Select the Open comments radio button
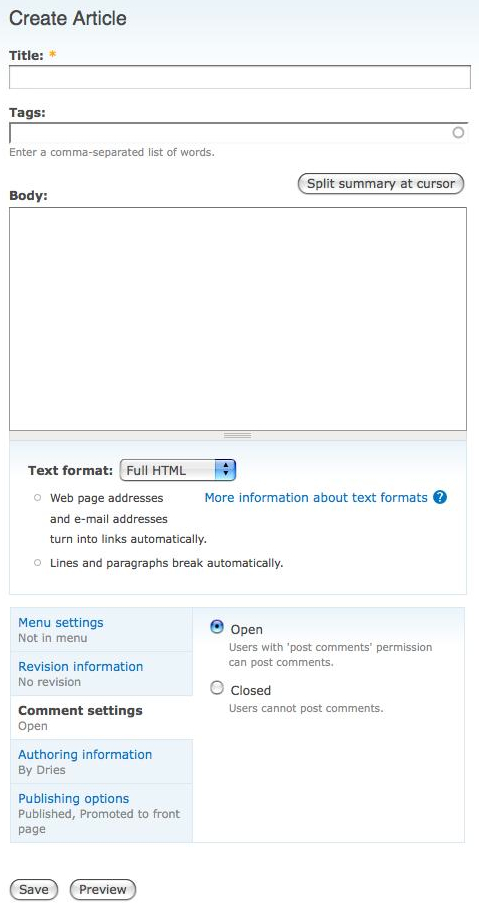This screenshot has height=914, width=479. 217,627
